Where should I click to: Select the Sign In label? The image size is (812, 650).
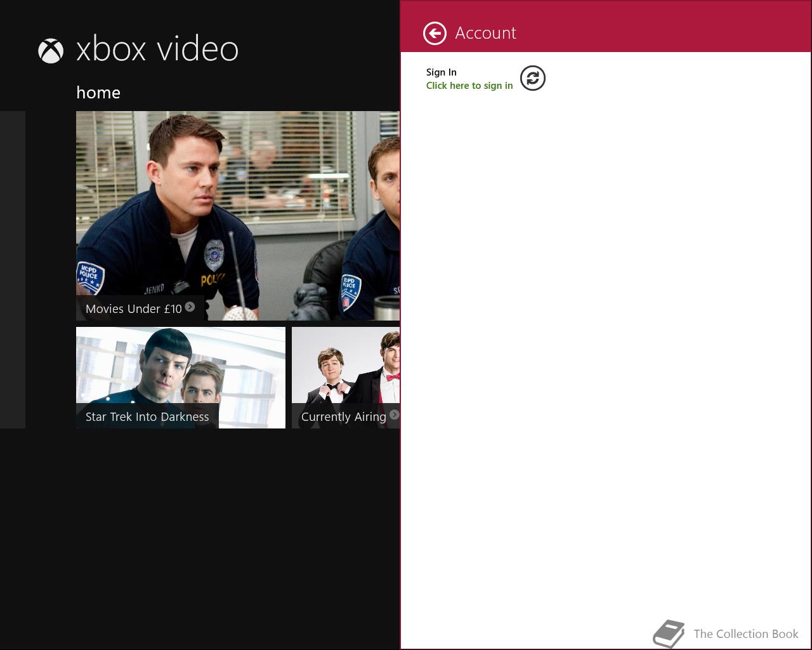pyautogui.click(x=442, y=72)
